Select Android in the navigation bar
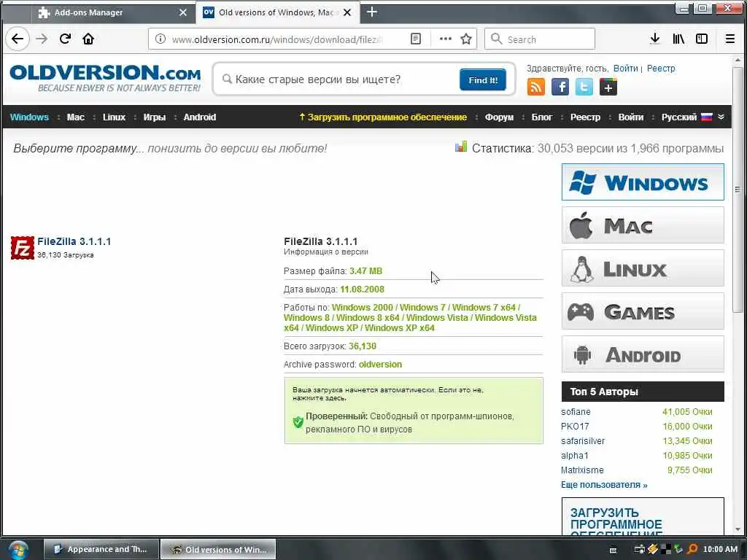 [200, 117]
